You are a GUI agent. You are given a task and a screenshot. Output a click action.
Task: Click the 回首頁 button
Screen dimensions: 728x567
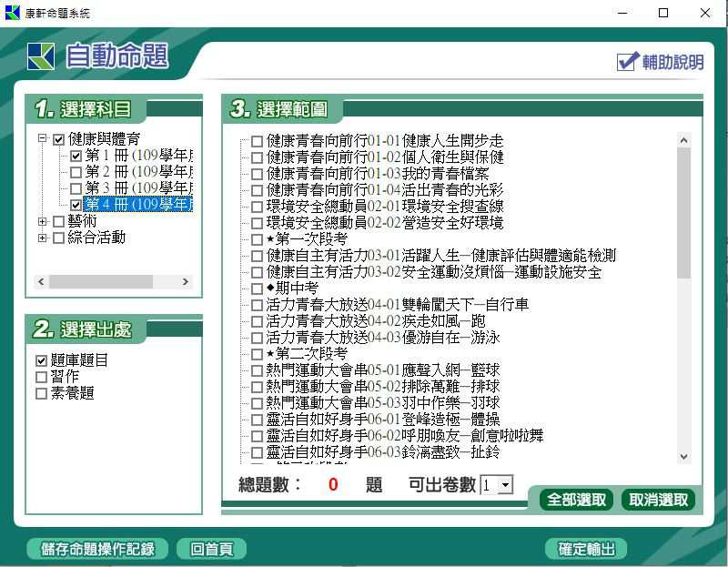pos(212,549)
